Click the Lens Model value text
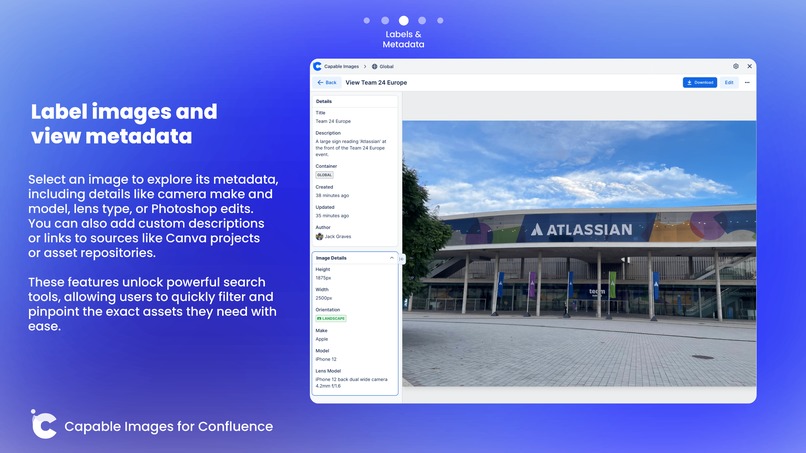 (352, 383)
